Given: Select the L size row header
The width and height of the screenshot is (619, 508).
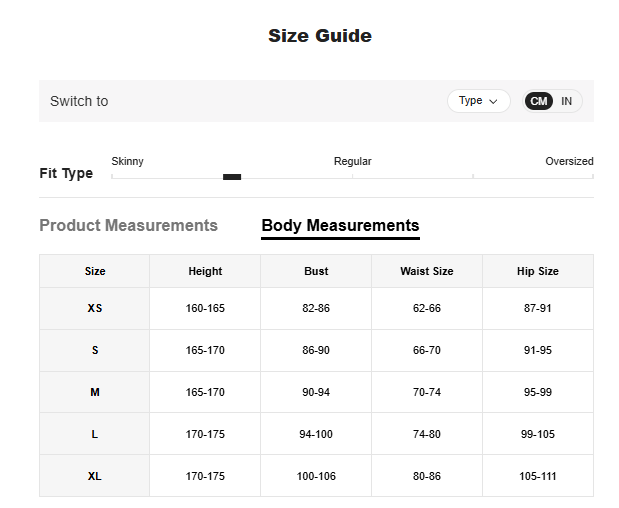Looking at the screenshot, I should pos(95,434).
